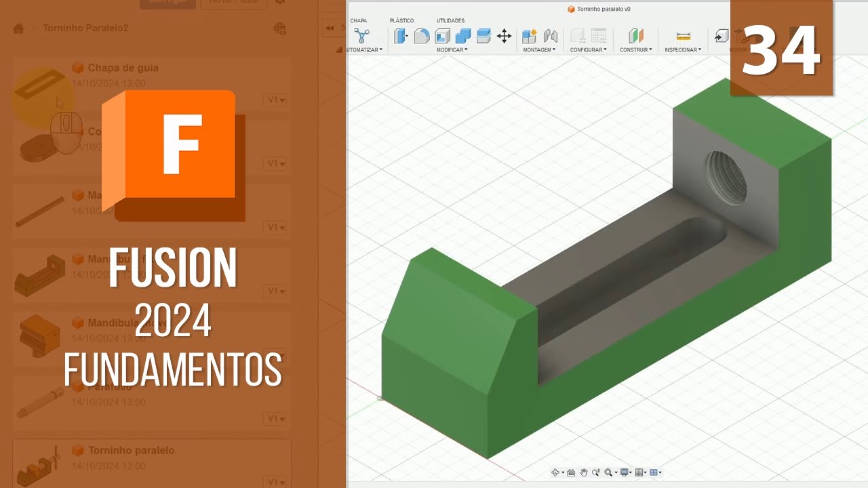Switch to the Chapa ribbon tab
Viewport: 868px width, 488px height.
(359, 20)
